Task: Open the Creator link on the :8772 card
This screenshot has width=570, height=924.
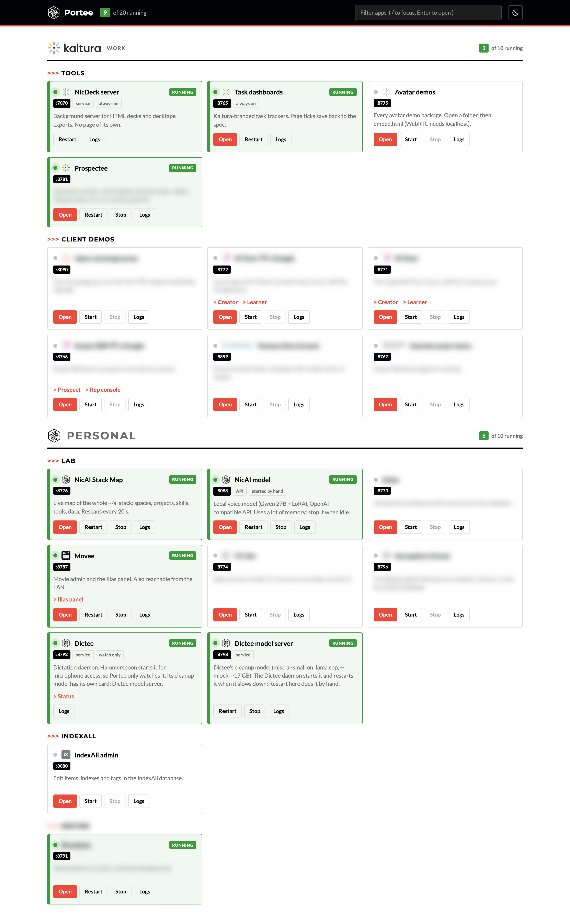Action: point(226,302)
